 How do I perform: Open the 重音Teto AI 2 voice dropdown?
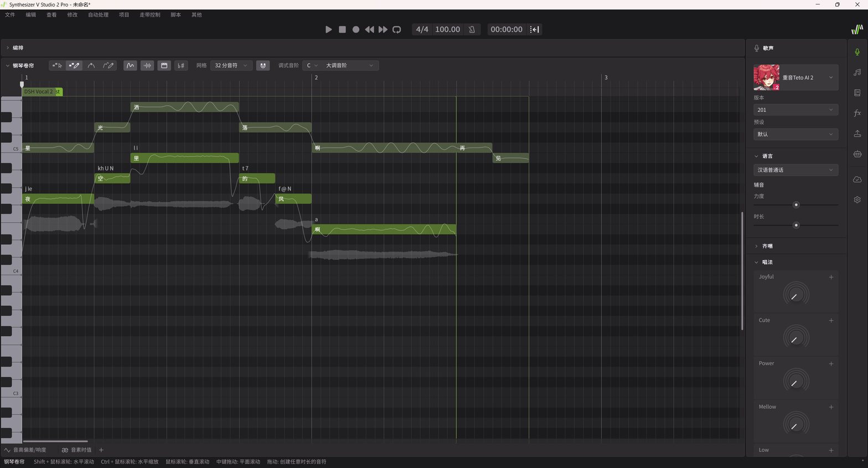point(796,78)
